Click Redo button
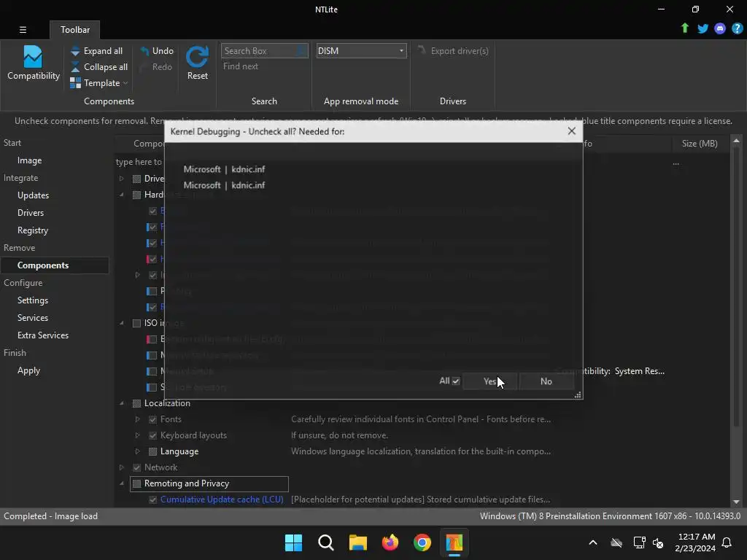747x560 pixels. click(x=156, y=67)
